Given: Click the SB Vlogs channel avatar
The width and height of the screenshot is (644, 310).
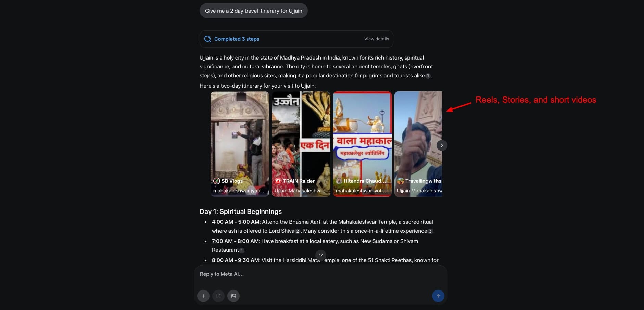Looking at the screenshot, I should click(x=216, y=181).
